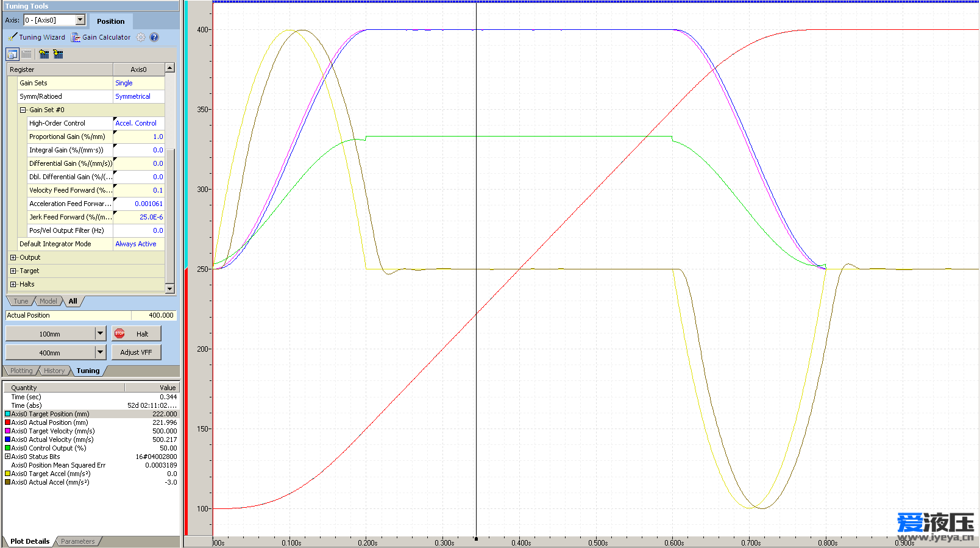Viewport: 980px width, 548px height.
Task: Select the Tuning tab
Action: (x=88, y=371)
